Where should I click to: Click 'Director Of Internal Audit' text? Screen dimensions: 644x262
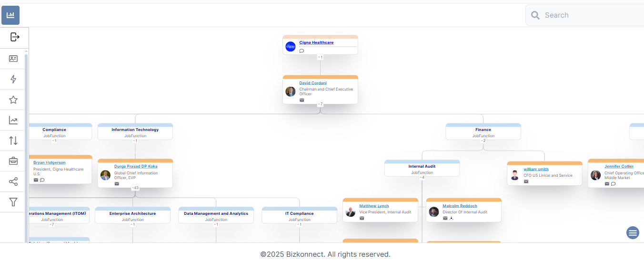pyautogui.click(x=465, y=212)
